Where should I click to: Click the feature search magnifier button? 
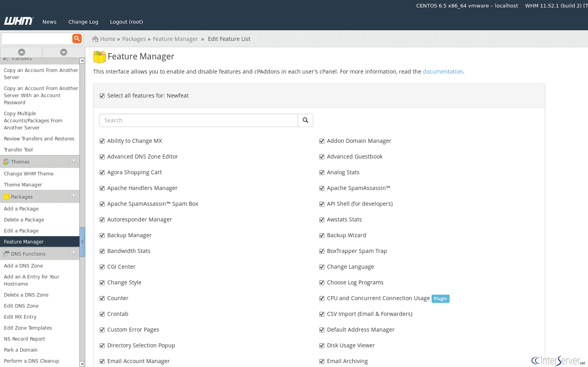pos(305,120)
